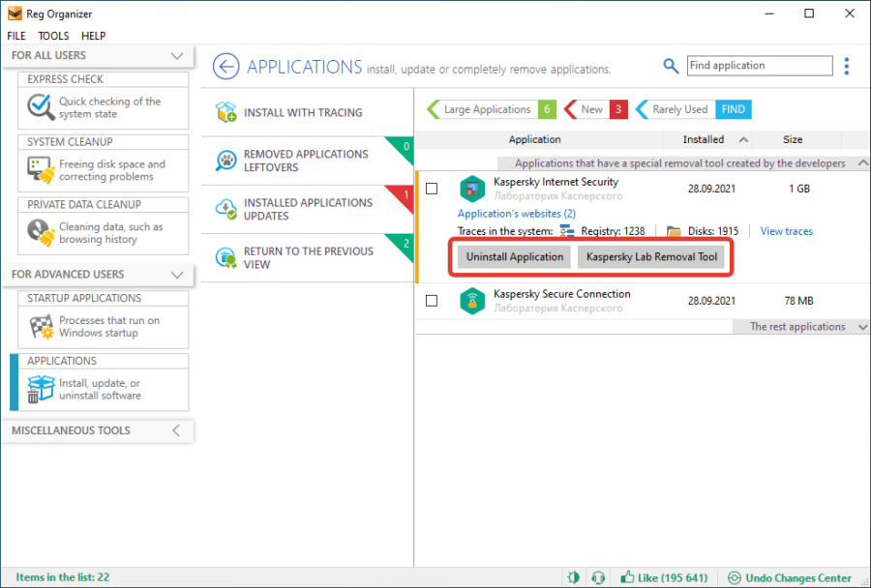
Task: Sort by the Size column header
Action: (x=793, y=139)
